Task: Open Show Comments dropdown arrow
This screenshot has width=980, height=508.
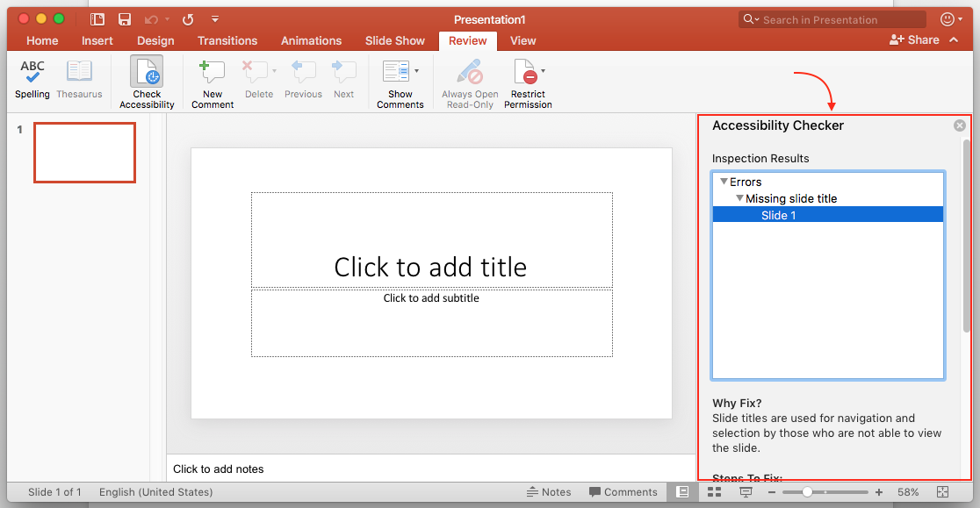Action: click(416, 71)
